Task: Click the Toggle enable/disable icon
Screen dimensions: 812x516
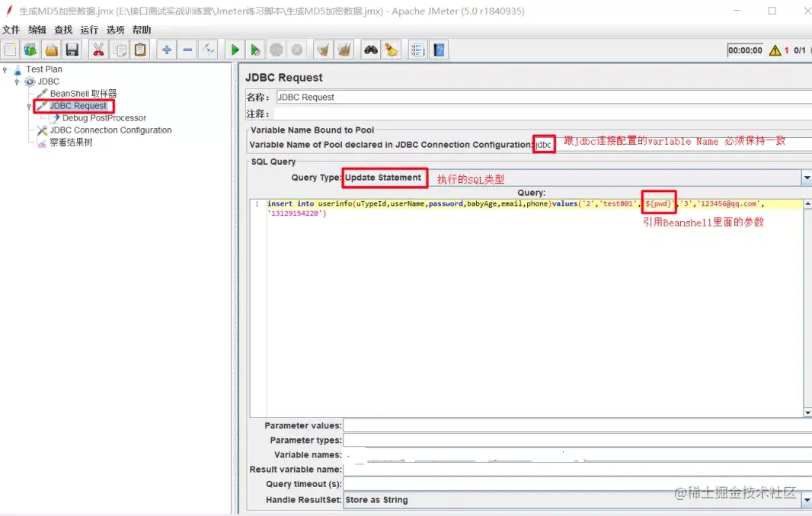Action: pyautogui.click(x=208, y=50)
